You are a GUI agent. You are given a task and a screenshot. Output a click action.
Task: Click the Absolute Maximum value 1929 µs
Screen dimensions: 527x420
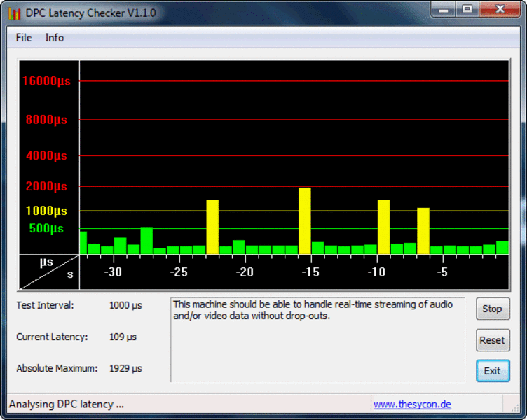click(x=125, y=369)
